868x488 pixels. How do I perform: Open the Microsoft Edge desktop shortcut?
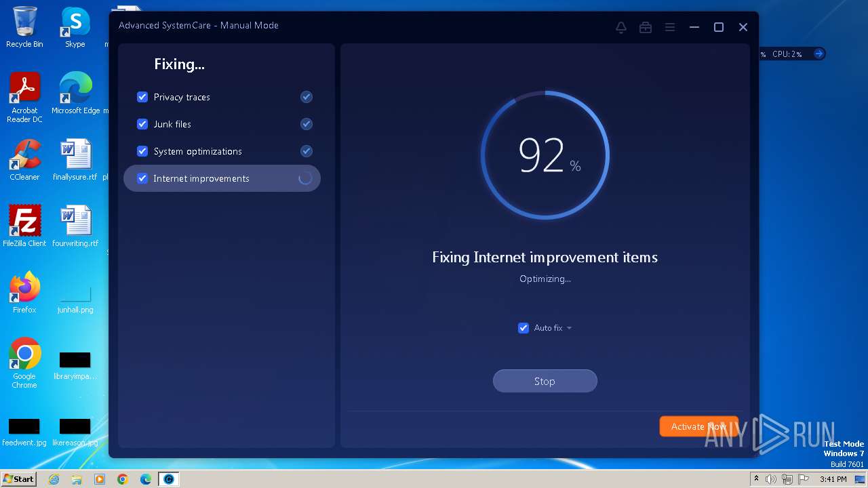[x=75, y=94]
